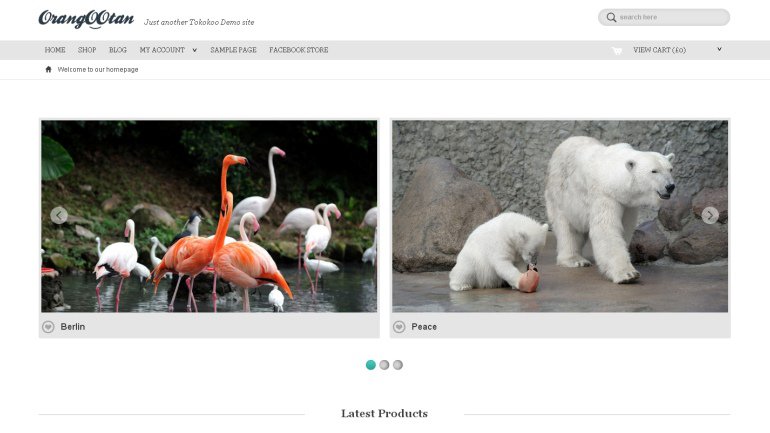
Task: Click the breadcrumb home icon
Action: 48,69
